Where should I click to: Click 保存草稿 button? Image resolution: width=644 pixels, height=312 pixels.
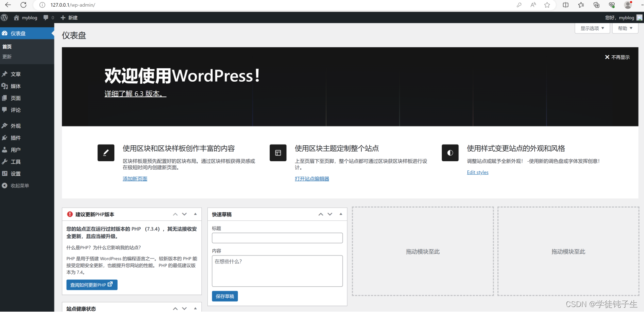coord(225,296)
